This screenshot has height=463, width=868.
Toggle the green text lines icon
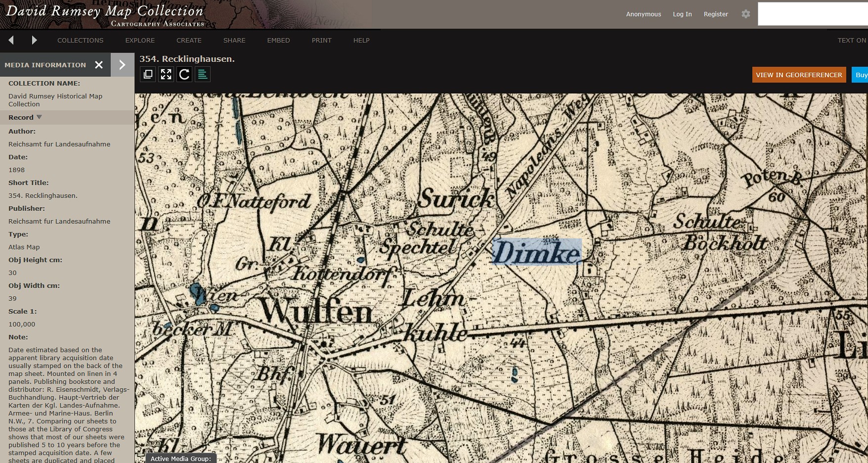pyautogui.click(x=203, y=74)
